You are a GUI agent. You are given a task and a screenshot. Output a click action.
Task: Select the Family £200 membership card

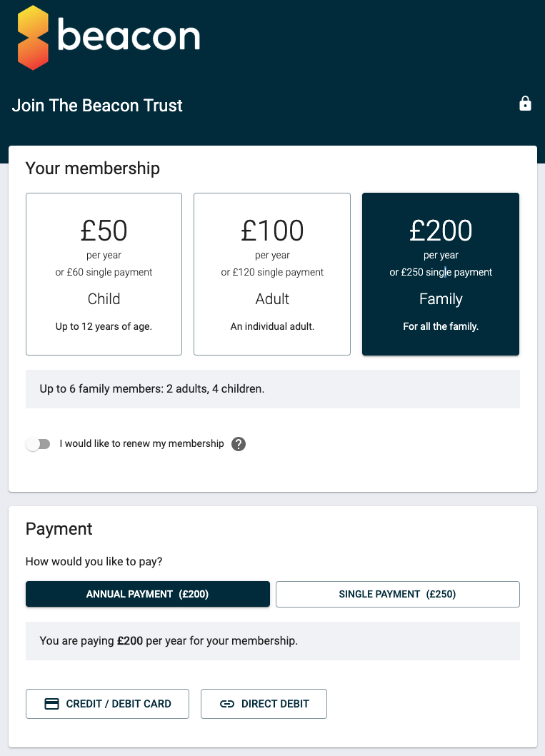pyautogui.click(x=441, y=273)
